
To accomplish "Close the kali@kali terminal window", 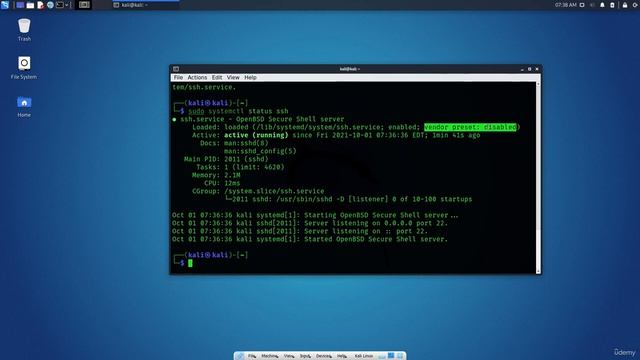I will (x=537, y=69).
